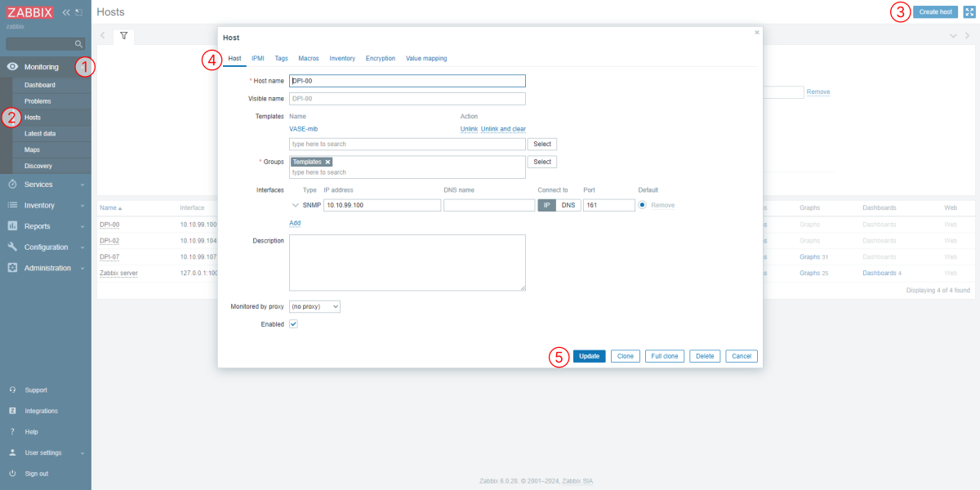This screenshot has width=980, height=490.
Task: Collapse the sidebar using the double-arrow icon
Action: (66, 12)
